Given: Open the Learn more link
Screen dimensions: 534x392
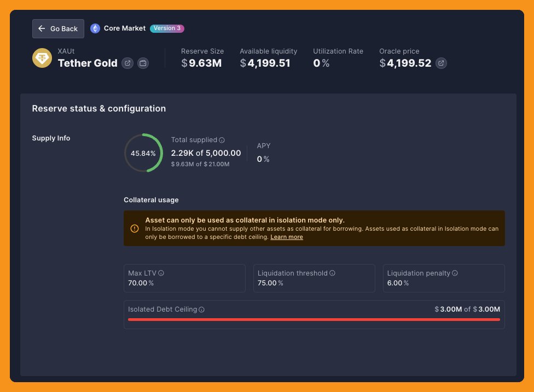Looking at the screenshot, I should (287, 237).
